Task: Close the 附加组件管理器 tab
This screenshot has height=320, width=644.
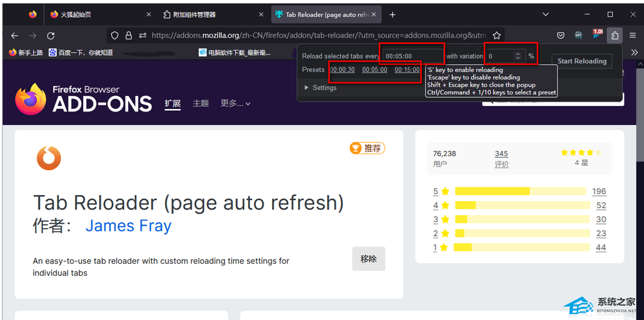Action: click(x=261, y=15)
